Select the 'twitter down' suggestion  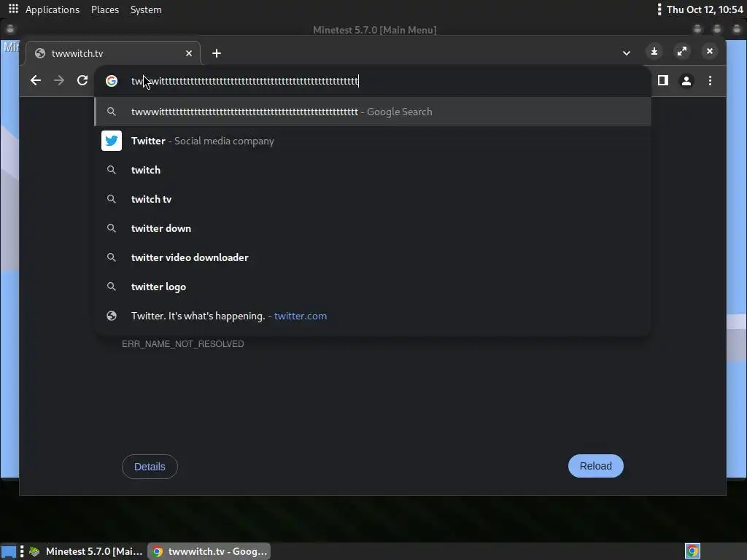point(373,228)
